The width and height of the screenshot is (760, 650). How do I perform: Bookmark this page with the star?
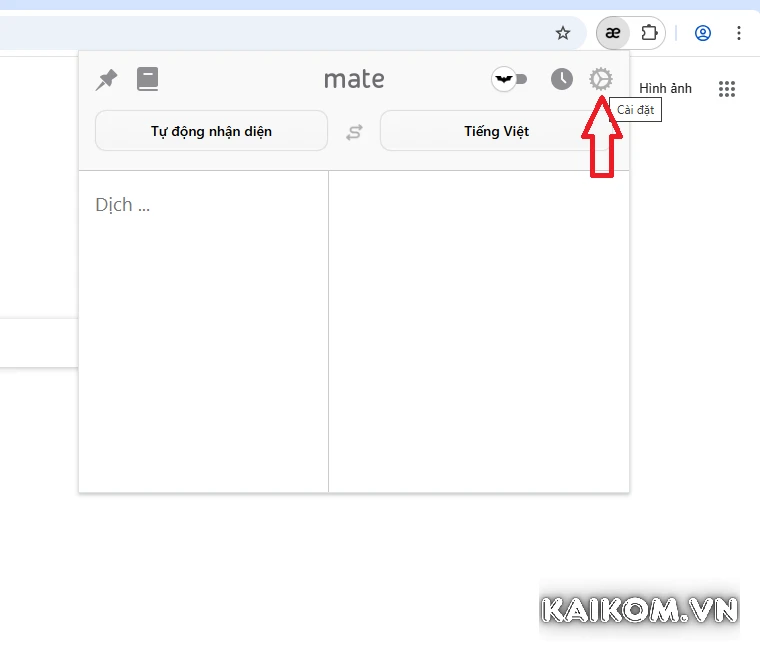pyautogui.click(x=563, y=33)
